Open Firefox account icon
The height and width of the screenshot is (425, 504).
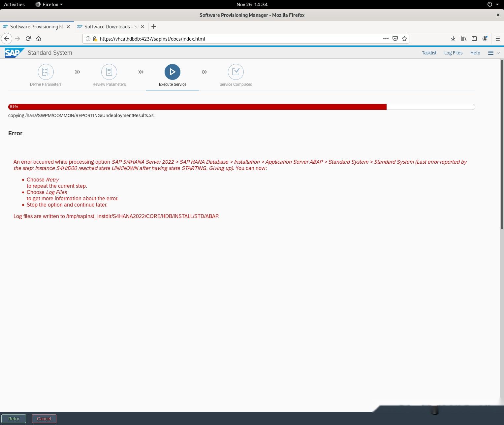pyautogui.click(x=485, y=39)
